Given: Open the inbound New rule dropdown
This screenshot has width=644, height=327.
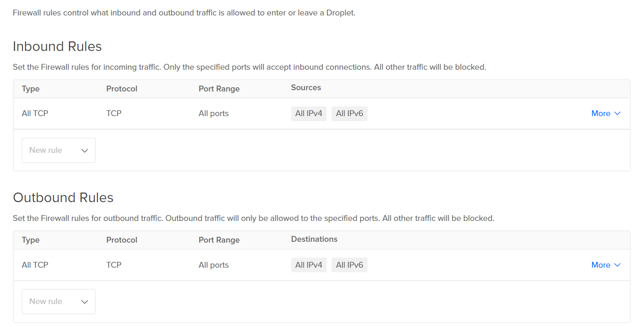Looking at the screenshot, I should click(58, 150).
